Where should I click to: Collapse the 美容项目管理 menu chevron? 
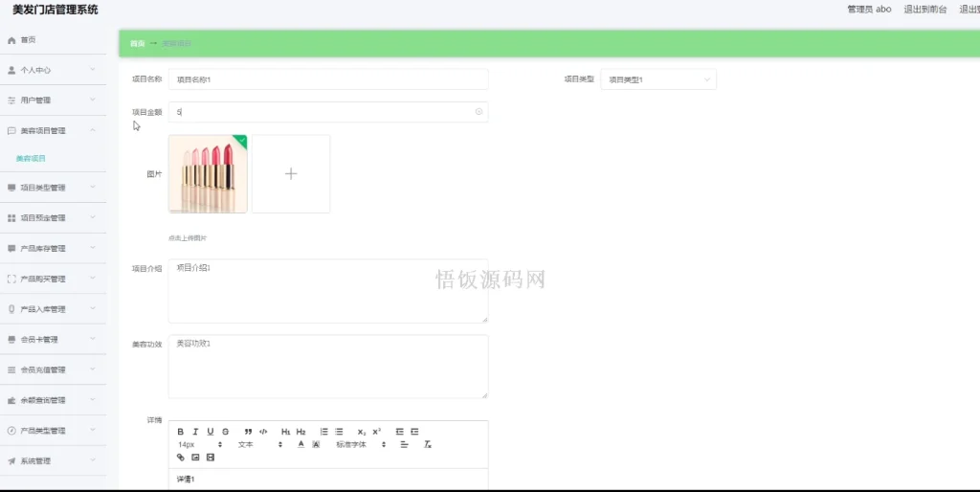(93, 130)
